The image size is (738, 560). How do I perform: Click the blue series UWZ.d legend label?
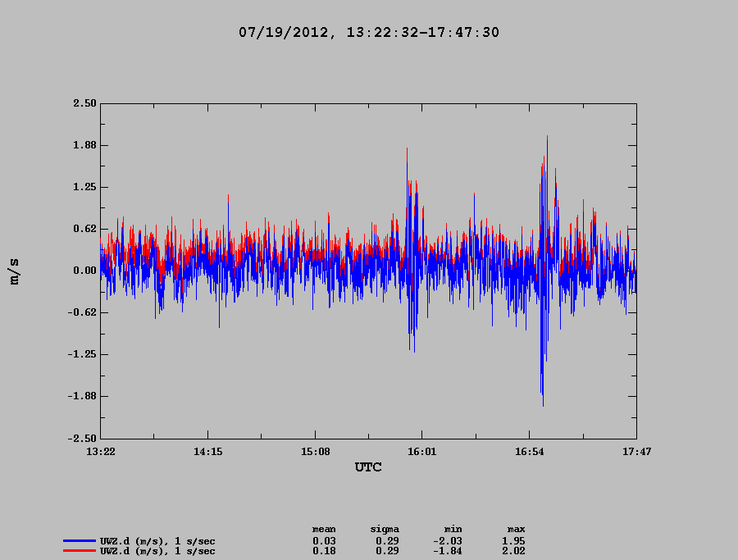[157, 541]
